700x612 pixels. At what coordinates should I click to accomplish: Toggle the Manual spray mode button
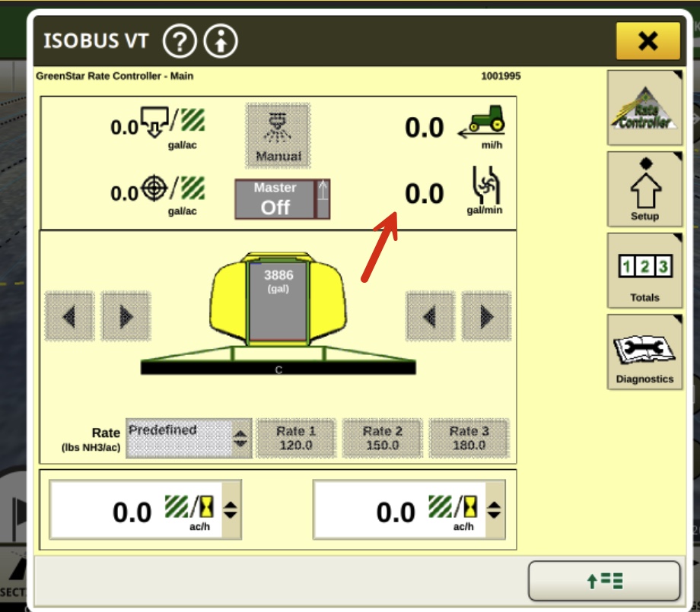[x=278, y=135]
